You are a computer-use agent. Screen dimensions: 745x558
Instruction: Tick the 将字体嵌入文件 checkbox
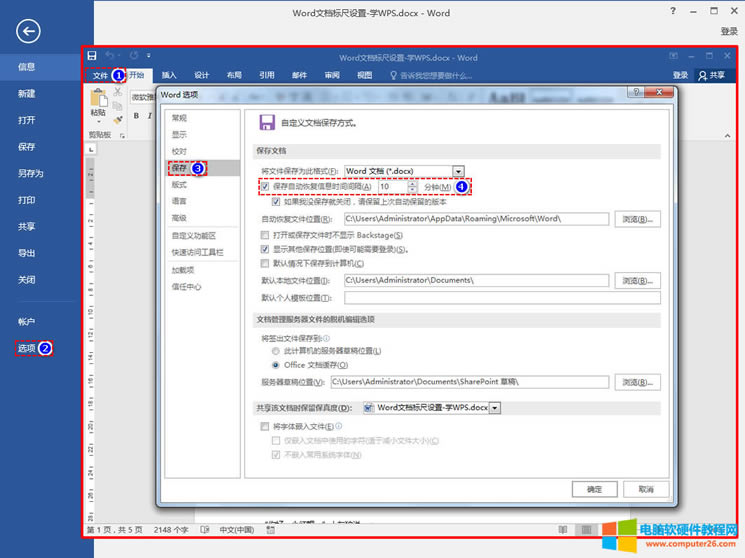(x=265, y=426)
